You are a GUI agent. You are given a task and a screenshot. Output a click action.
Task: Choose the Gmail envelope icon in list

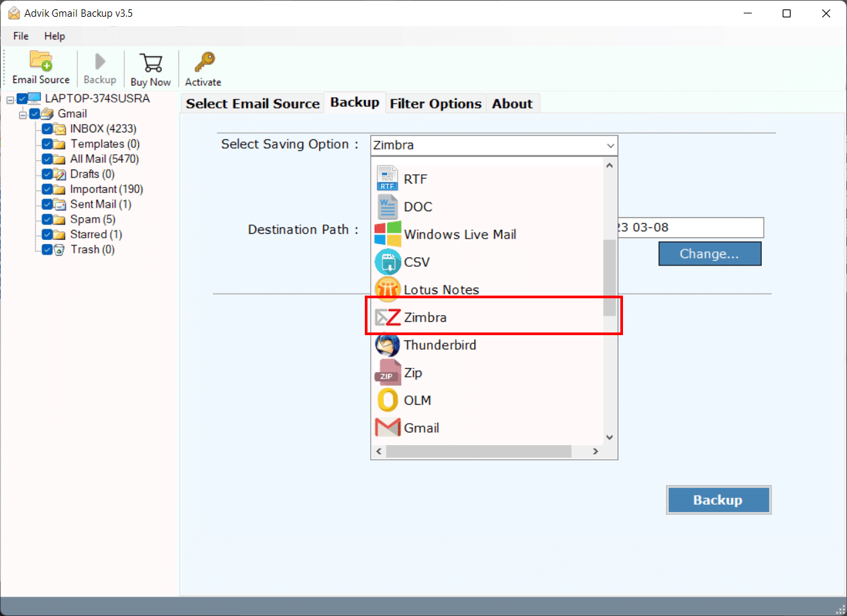388,428
